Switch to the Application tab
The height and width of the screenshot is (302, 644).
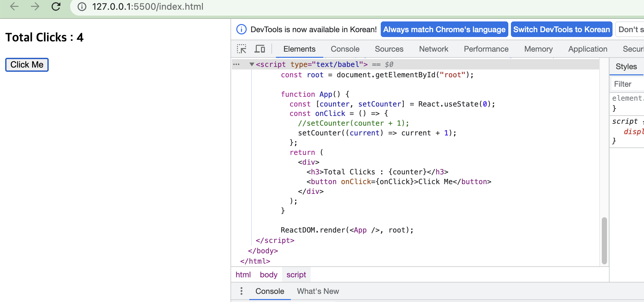588,49
